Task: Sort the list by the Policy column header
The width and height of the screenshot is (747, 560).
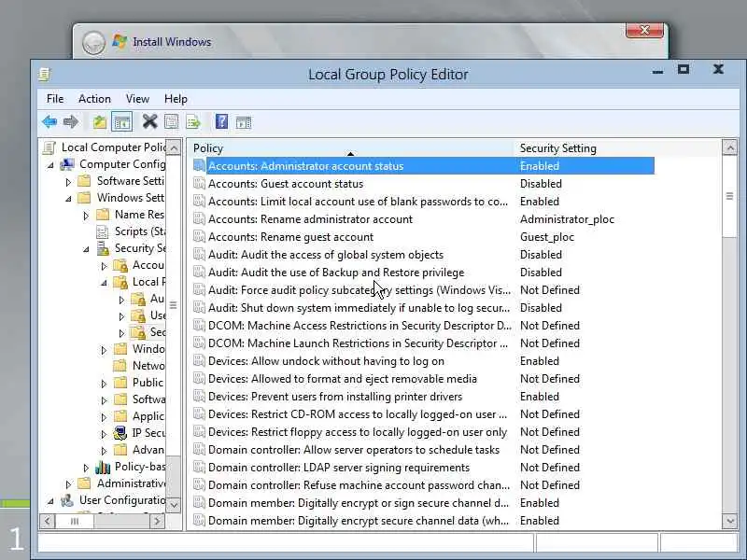Action: tap(351, 148)
